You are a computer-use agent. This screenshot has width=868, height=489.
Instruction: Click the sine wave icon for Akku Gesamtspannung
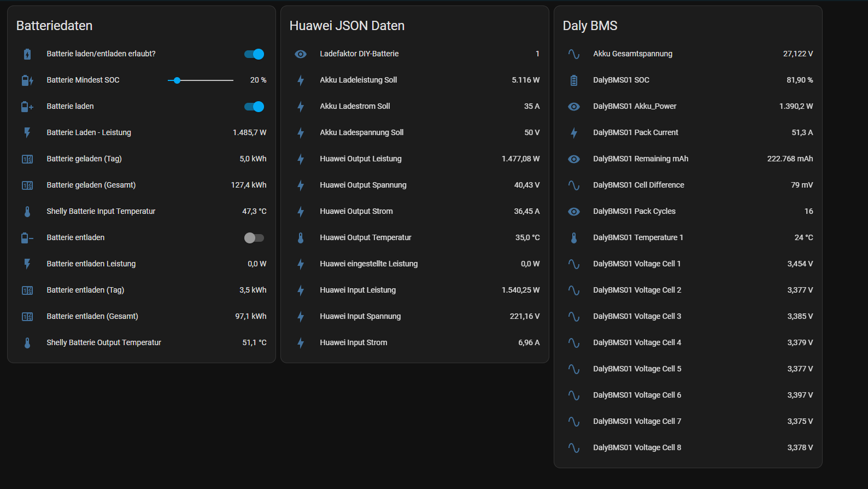574,54
